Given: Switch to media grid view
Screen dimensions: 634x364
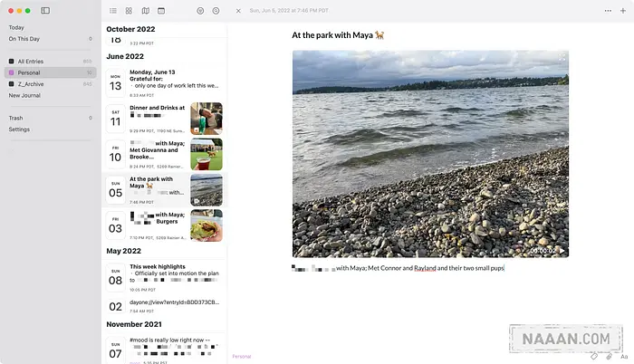Looking at the screenshot, I should 129,11.
